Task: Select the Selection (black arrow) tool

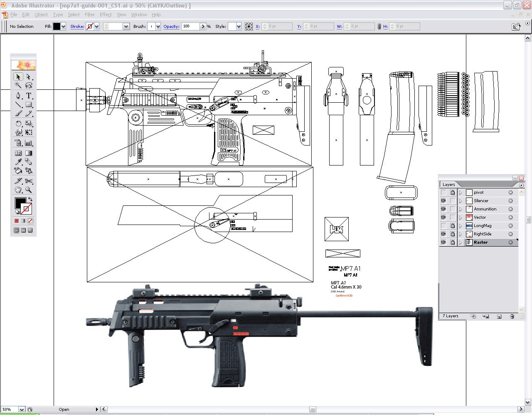Action: pos(18,77)
